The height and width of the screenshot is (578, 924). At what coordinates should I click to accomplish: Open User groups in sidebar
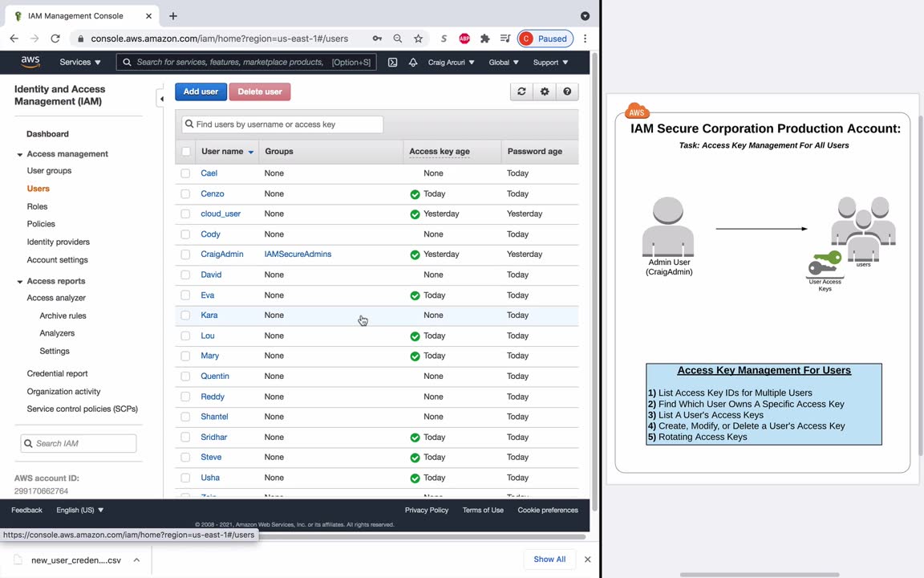coord(49,170)
